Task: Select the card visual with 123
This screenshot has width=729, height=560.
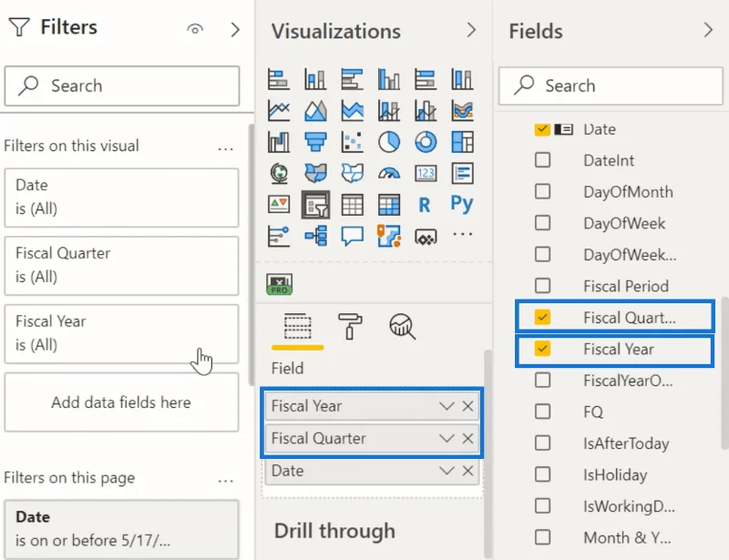Action: point(426,173)
